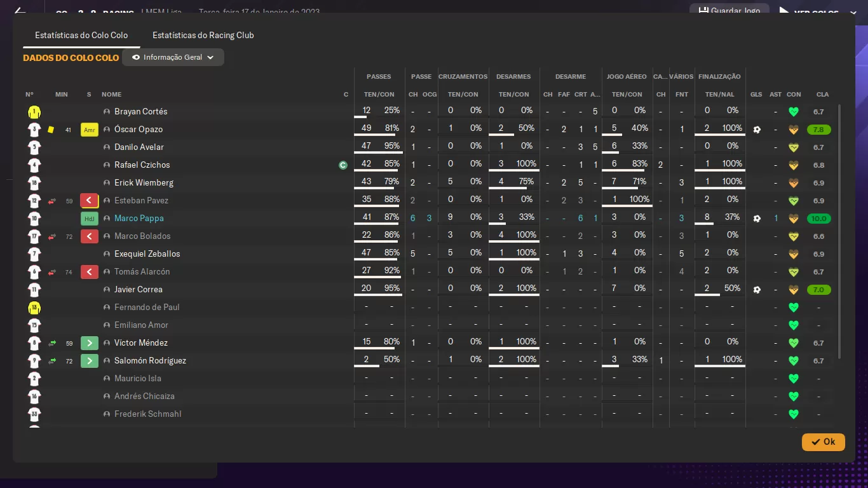The image size is (868, 488).
Task: Click the FINALIZAÇÃO column group header
Action: [x=719, y=77]
